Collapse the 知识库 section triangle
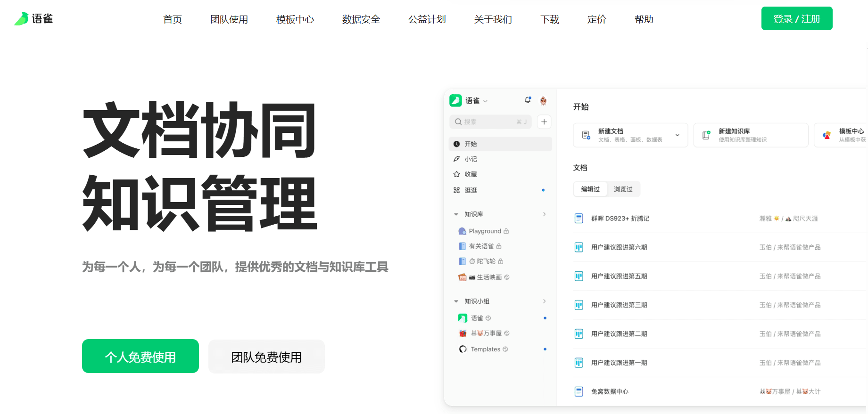Image resolution: width=868 pixels, height=414 pixels. point(456,214)
